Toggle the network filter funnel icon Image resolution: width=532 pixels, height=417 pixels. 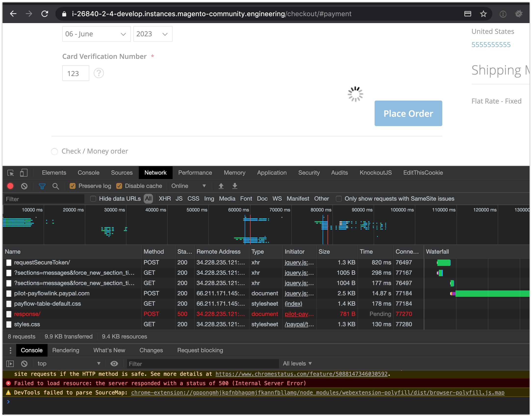42,186
